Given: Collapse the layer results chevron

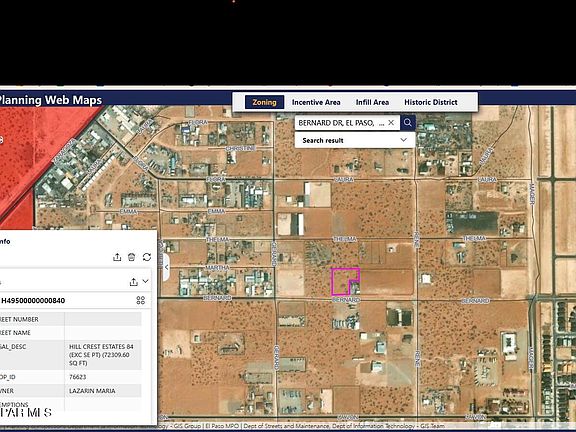Looking at the screenshot, I should (x=146, y=282).
